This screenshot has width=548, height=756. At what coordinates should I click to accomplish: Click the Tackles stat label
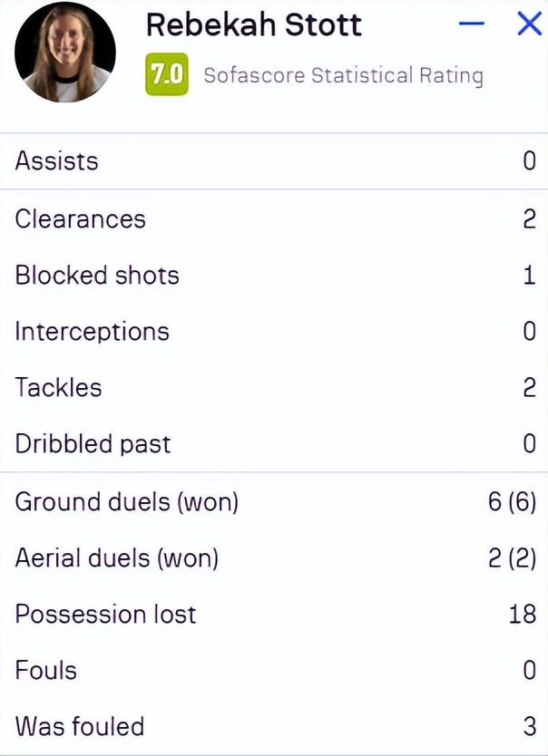(x=58, y=388)
